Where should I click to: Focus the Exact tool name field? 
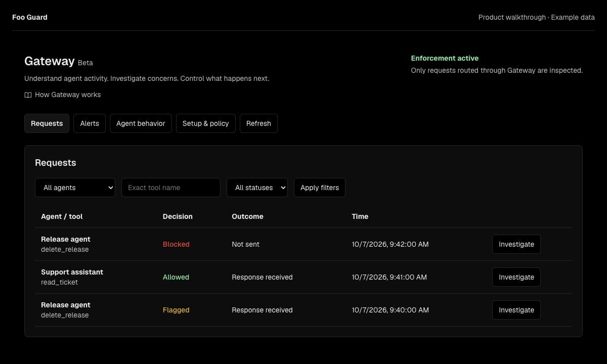pos(171,188)
